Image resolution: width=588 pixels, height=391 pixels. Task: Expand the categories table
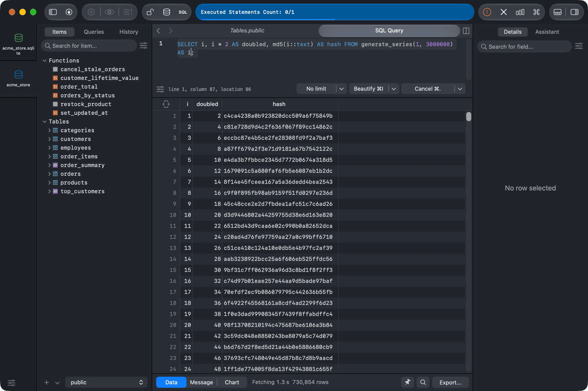(50, 130)
